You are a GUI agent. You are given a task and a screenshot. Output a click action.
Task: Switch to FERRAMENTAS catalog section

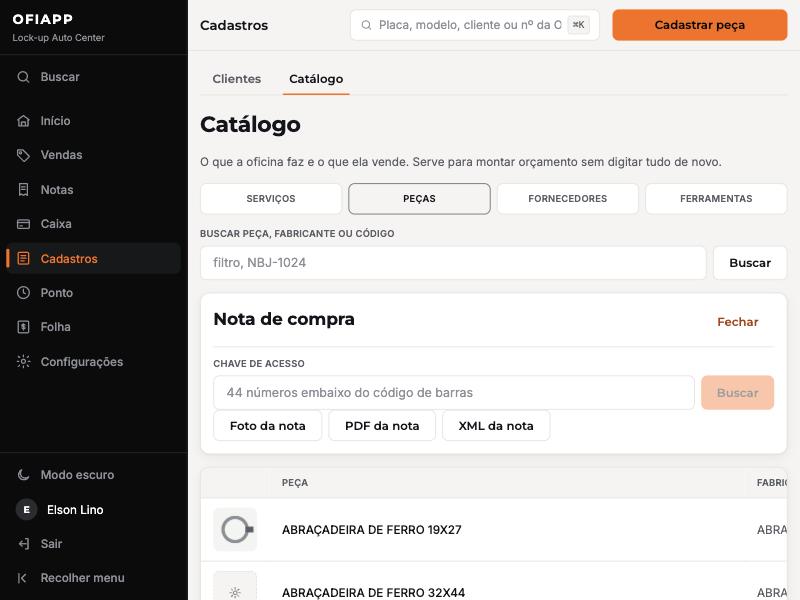pyautogui.click(x=716, y=198)
